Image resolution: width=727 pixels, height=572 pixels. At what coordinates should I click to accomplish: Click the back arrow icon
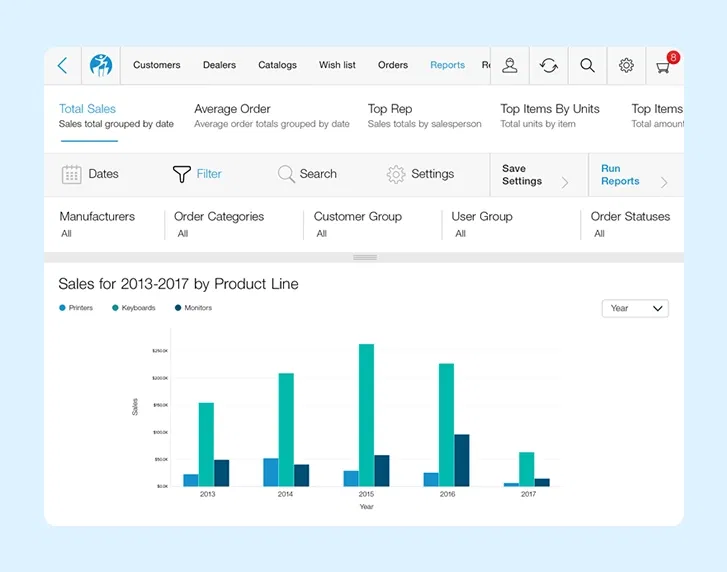[x=62, y=65]
